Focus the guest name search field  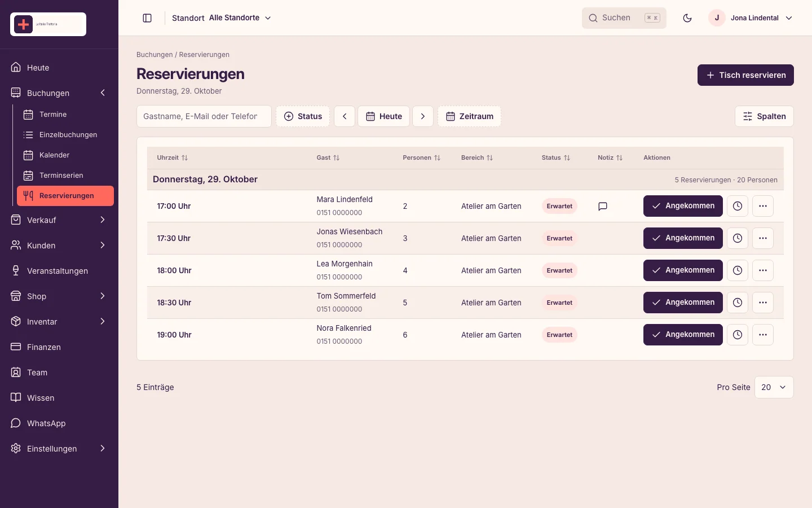204,116
